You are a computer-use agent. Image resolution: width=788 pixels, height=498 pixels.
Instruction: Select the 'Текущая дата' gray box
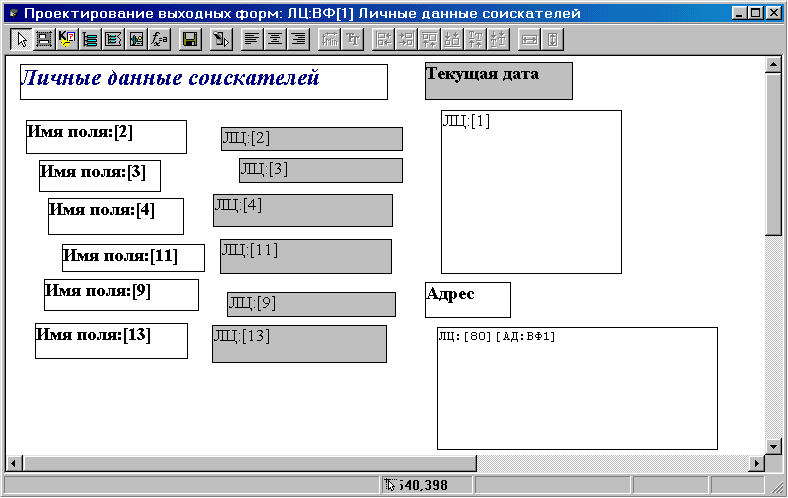click(499, 81)
